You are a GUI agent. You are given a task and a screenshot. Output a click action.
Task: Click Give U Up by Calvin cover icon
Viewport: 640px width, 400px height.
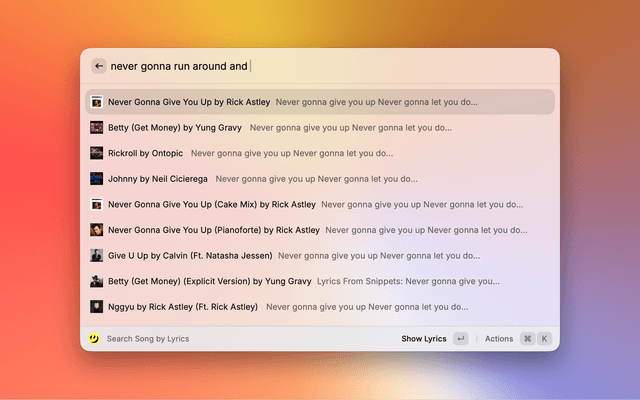(96, 256)
